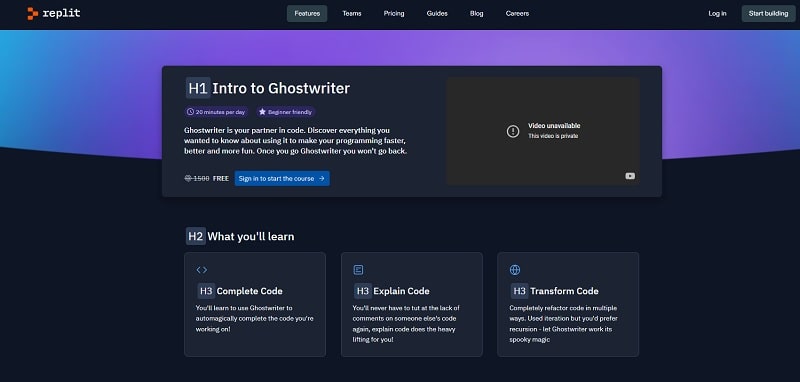Click the "This video is private" message
The height and width of the screenshot is (382, 800).
[553, 136]
